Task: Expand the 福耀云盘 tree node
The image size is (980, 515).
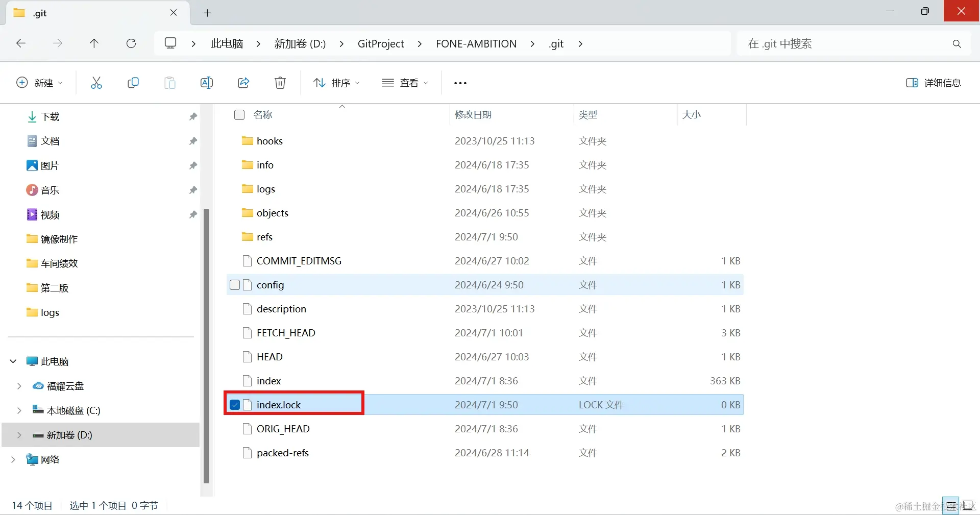Action: tap(19, 386)
